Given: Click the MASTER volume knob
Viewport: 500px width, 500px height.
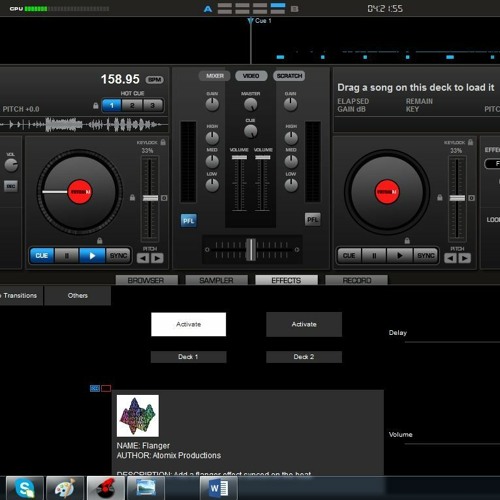Looking at the screenshot, I should 251,105.
